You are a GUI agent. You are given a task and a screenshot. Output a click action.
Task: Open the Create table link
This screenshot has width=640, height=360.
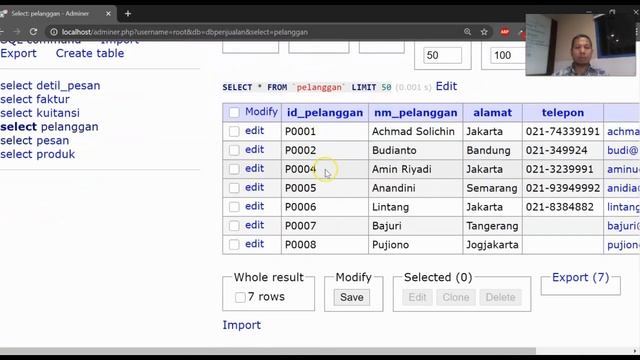click(x=90, y=53)
